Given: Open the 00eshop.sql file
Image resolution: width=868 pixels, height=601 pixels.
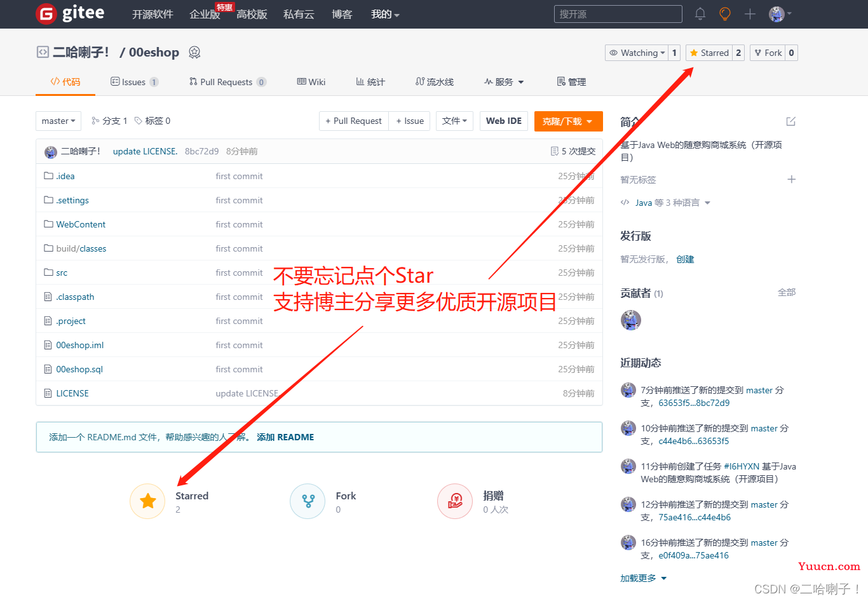Looking at the screenshot, I should tap(79, 369).
